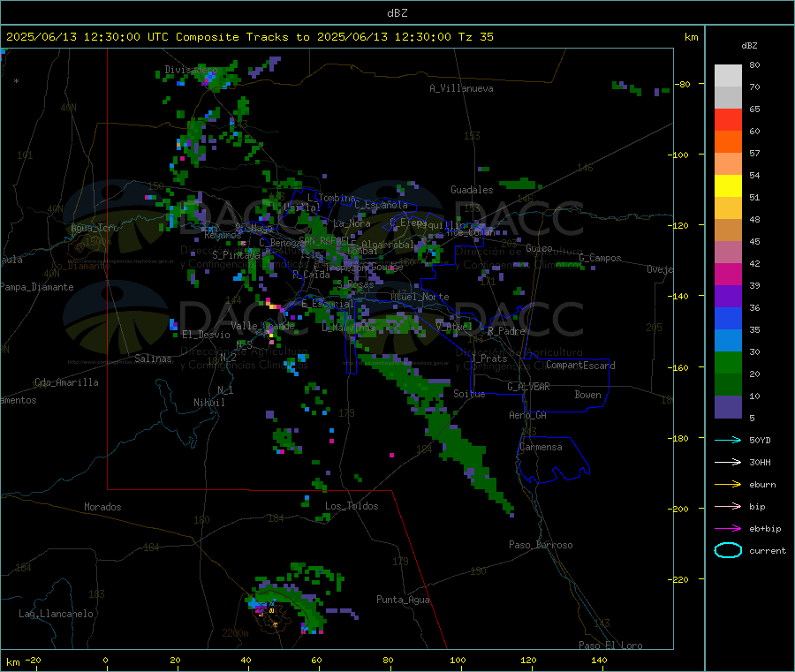Click the 'G_Campos' map label
The width and height of the screenshot is (795, 672).
pos(600,258)
